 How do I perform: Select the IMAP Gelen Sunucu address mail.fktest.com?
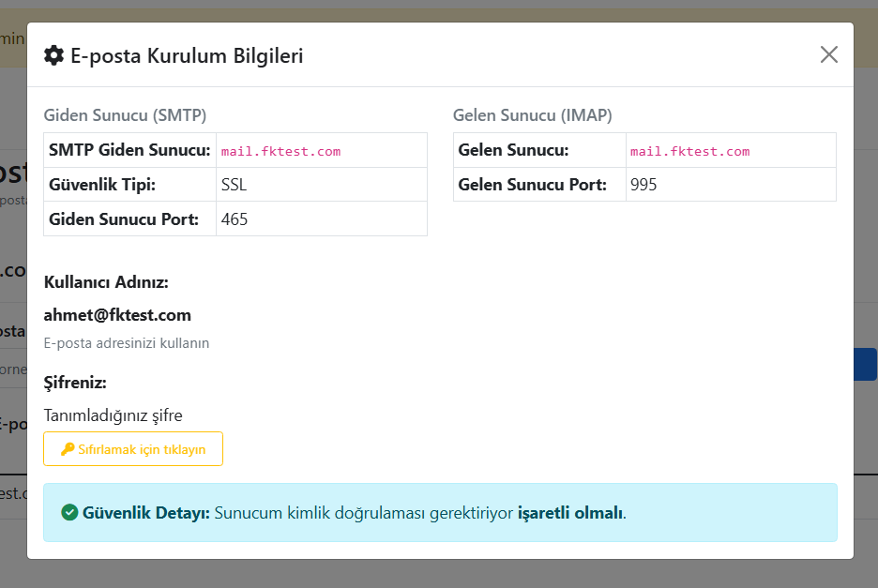pos(689,151)
